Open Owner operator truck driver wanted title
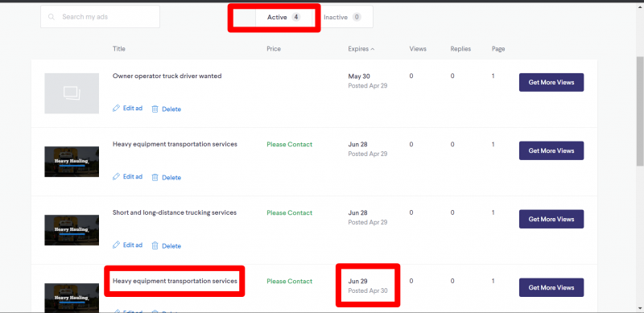Viewport: 644px width, 313px height. click(167, 76)
